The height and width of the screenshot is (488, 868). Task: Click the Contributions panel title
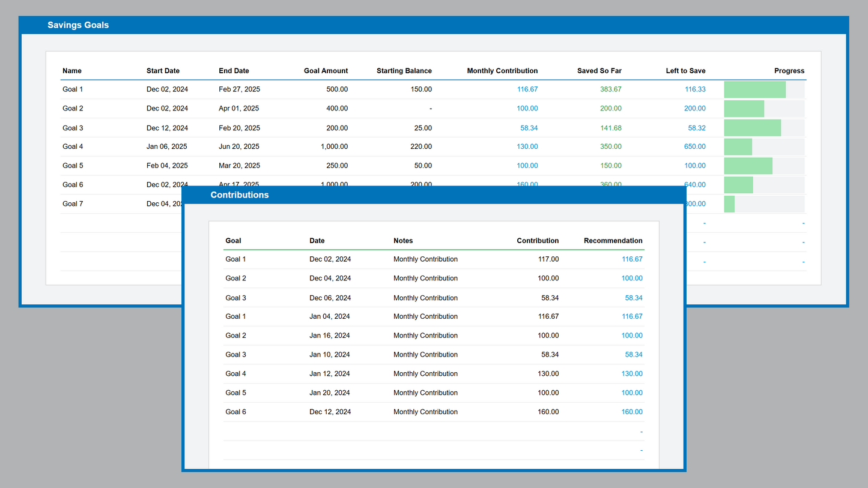click(x=240, y=195)
